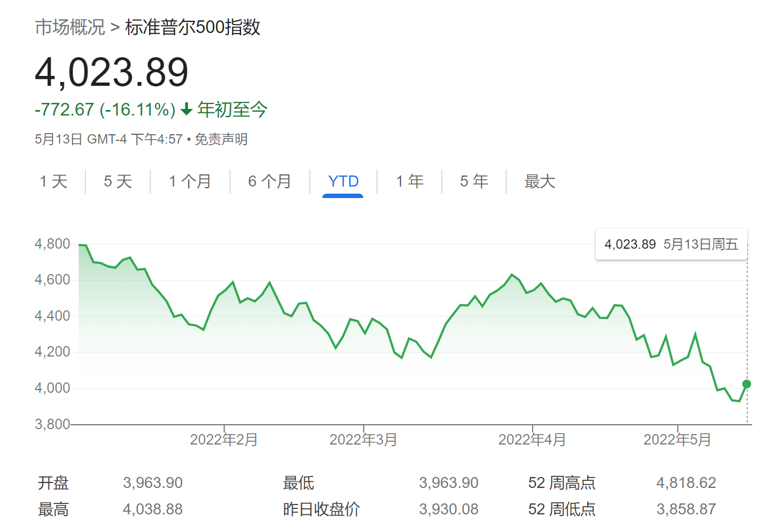
Task: Choose the 1 年 range tab
Action: pyautogui.click(x=409, y=182)
